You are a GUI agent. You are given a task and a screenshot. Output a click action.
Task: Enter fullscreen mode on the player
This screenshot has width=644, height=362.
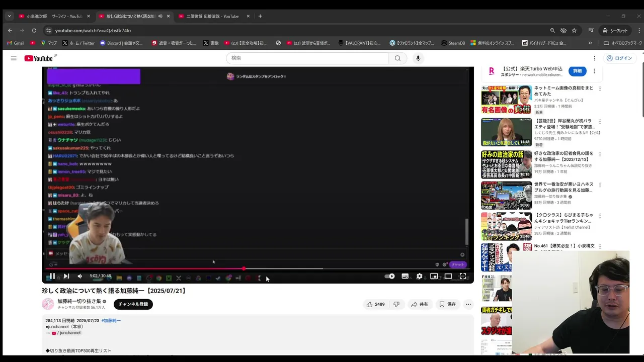[463, 276]
